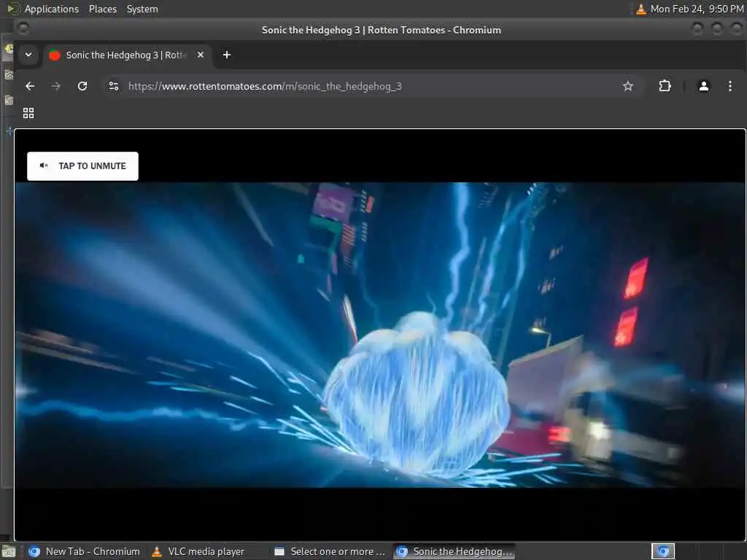747x560 pixels.
Task: Close the Sonic the Hedgehog 3 tab
Action: pyautogui.click(x=201, y=55)
